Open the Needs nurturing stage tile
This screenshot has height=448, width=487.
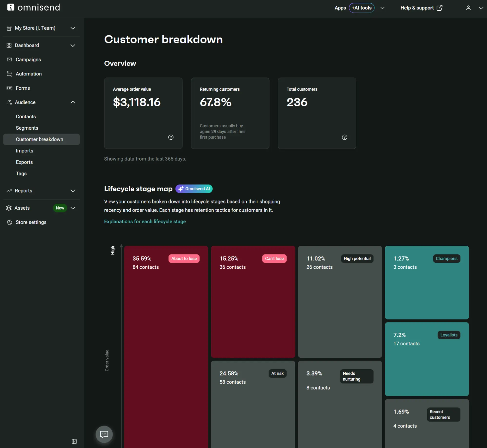click(x=340, y=404)
